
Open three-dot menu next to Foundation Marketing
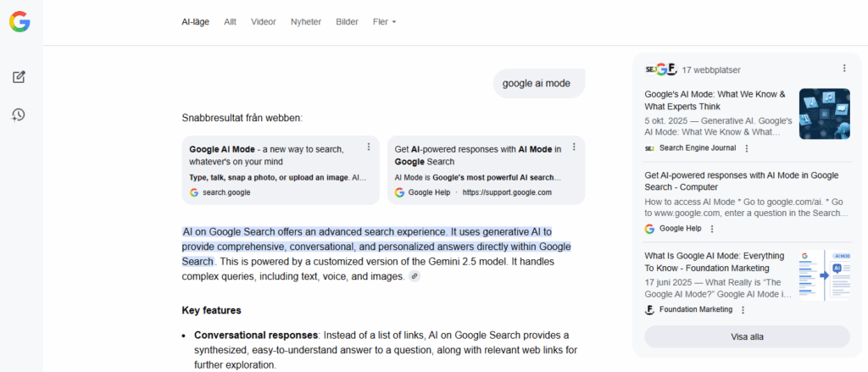point(743,310)
